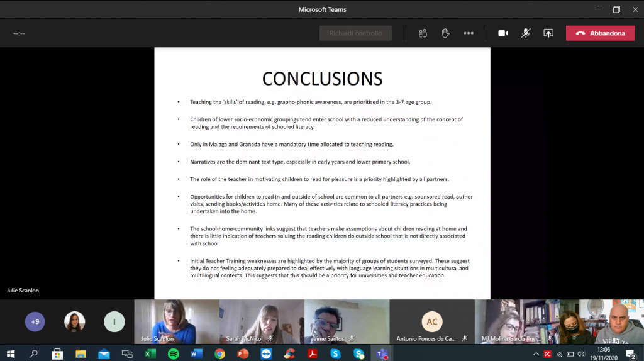The height and width of the screenshot is (361, 644).
Task: Select Sarah McNicol's video tile
Action: click(262, 321)
